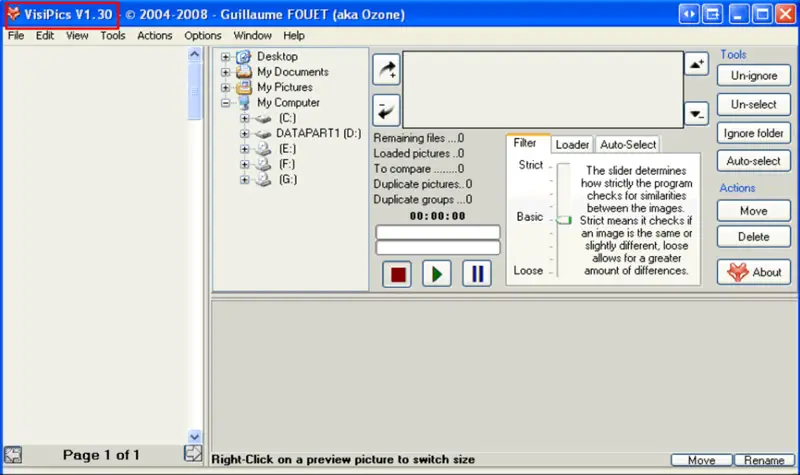Image resolution: width=800 pixels, height=475 pixels.
Task: Select the My Pictures tree label
Action: point(285,87)
